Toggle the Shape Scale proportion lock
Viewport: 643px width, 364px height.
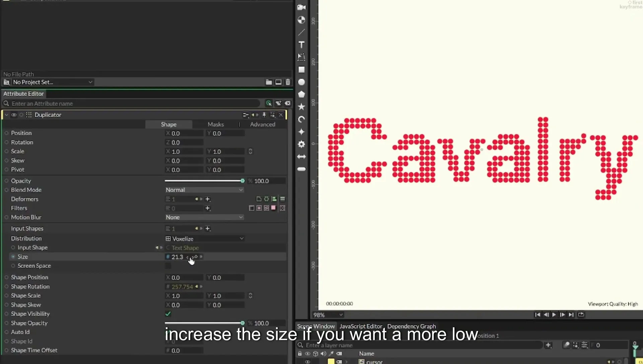(250, 296)
